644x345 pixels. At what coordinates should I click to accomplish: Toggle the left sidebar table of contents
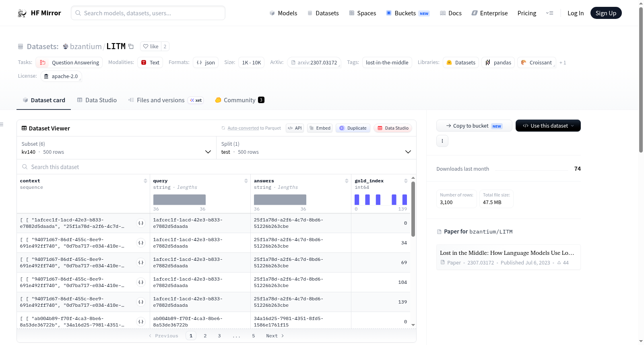pyautogui.click(x=2, y=124)
